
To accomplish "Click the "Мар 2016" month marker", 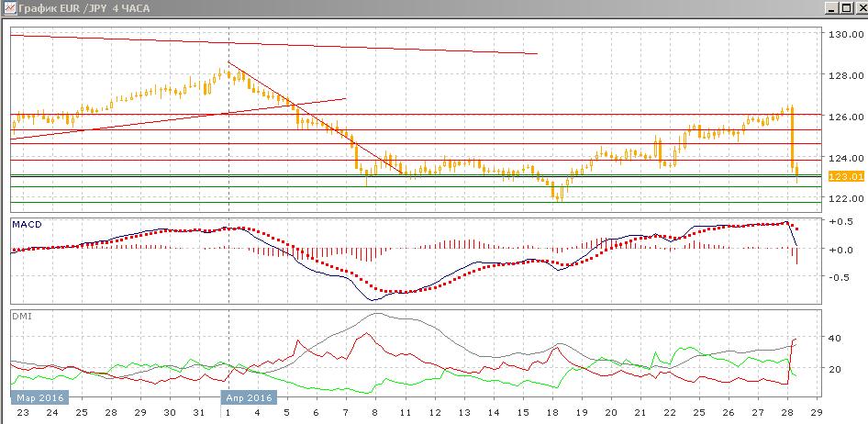I will coord(39,398).
